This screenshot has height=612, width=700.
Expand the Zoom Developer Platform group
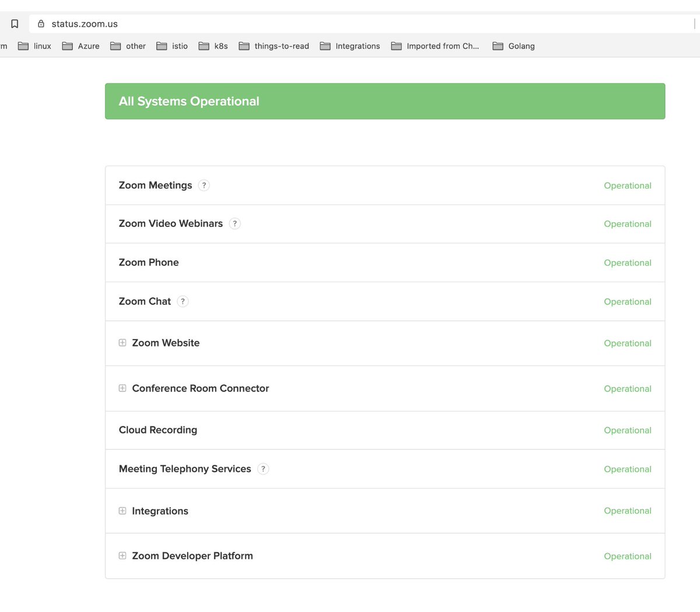pyautogui.click(x=123, y=556)
